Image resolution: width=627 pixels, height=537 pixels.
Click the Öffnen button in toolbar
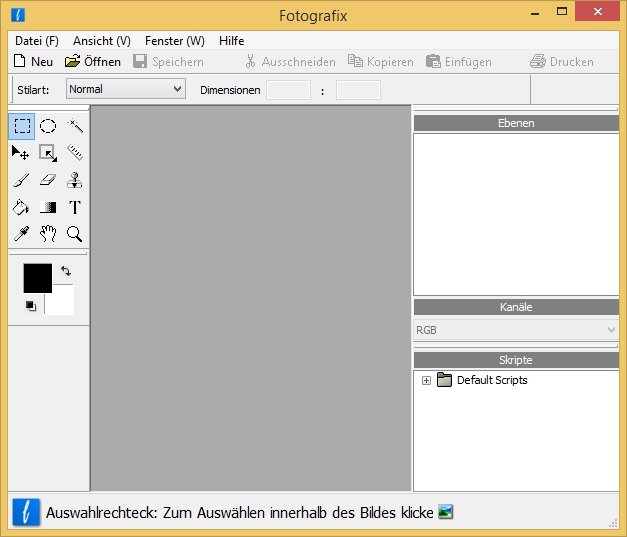tap(93, 62)
